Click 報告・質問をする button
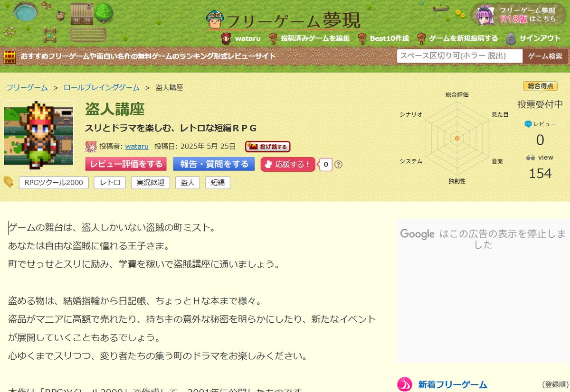 [214, 164]
